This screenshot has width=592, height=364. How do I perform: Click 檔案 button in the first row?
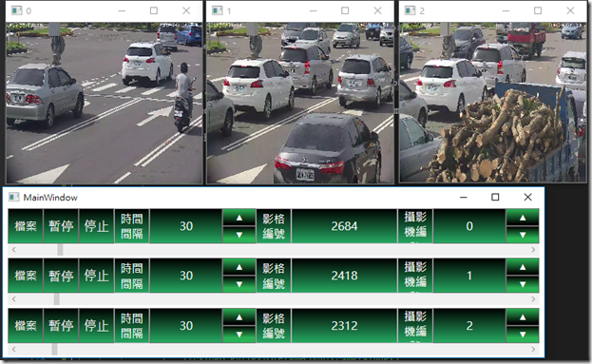pos(26,226)
